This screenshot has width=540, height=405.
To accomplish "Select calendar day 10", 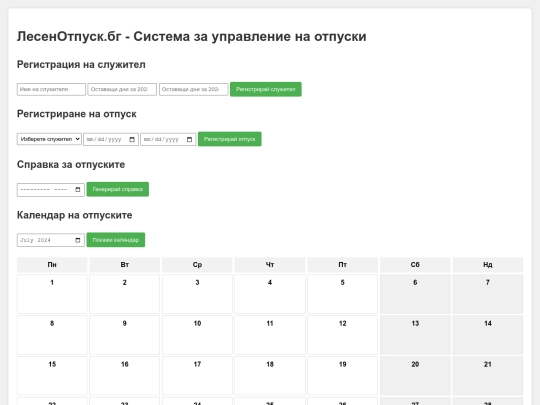I will (197, 335).
